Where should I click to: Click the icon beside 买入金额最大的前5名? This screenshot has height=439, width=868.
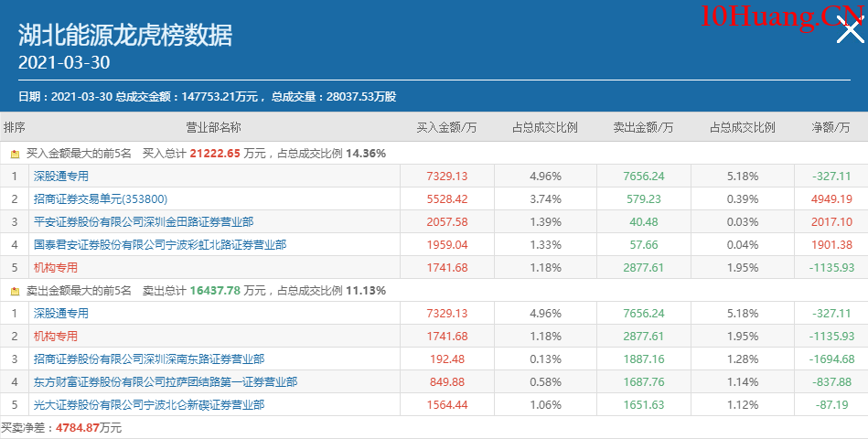point(15,154)
